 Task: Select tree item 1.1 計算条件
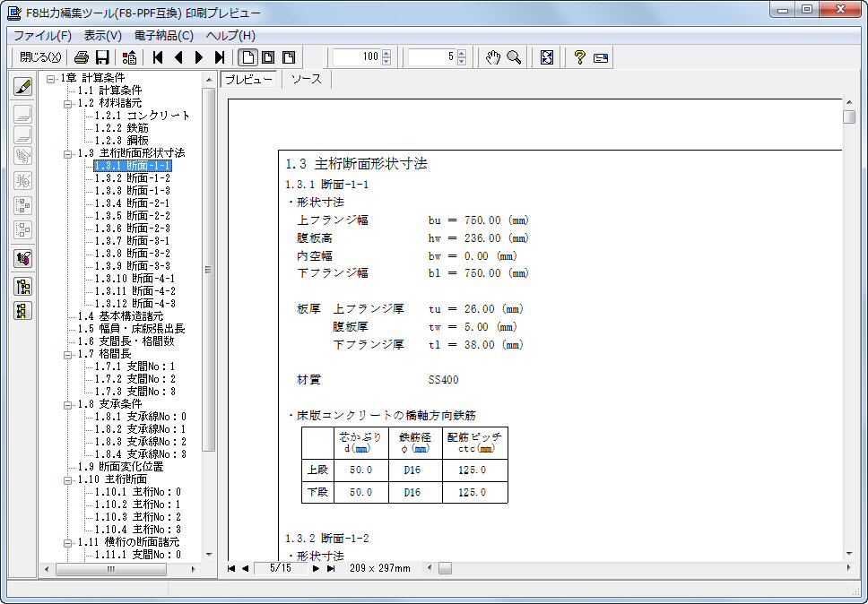coord(109,91)
